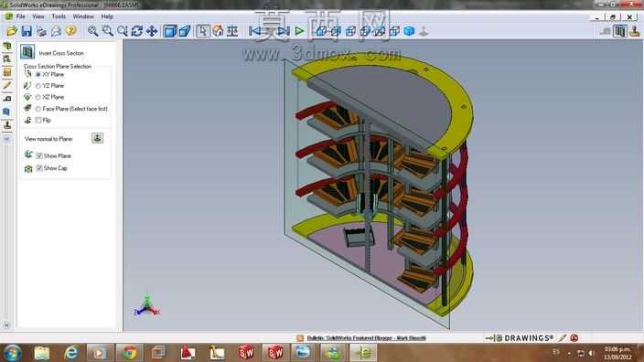Open Internet Explorer from taskbar
Image resolution: width=644 pixels, height=362 pixels.
[x=70, y=353]
